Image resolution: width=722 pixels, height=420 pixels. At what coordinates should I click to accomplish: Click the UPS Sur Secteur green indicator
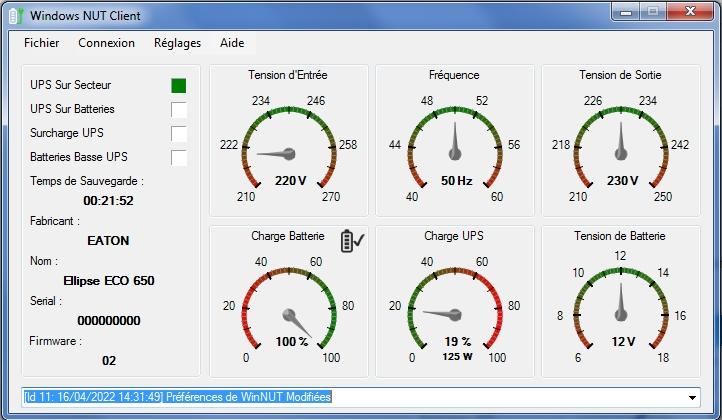179,86
